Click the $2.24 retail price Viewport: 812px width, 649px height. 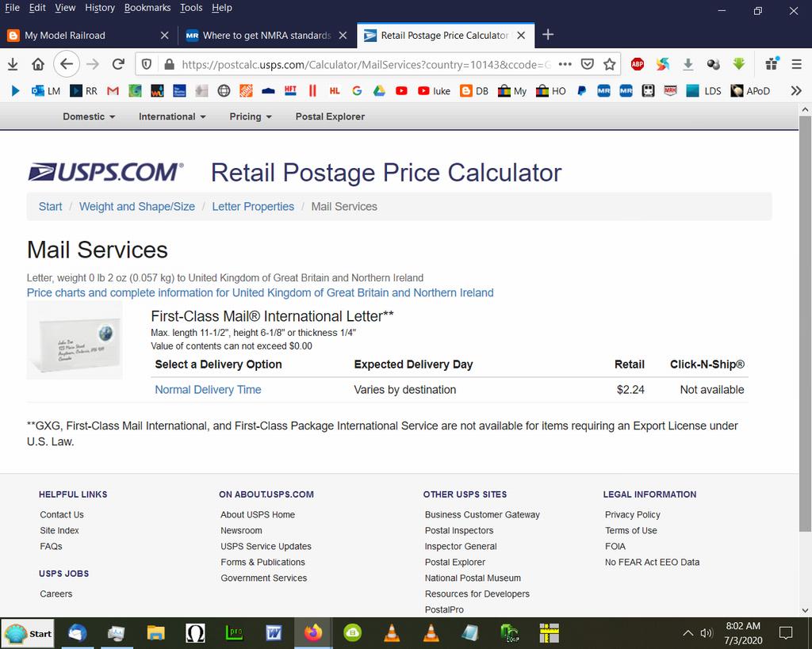630,390
